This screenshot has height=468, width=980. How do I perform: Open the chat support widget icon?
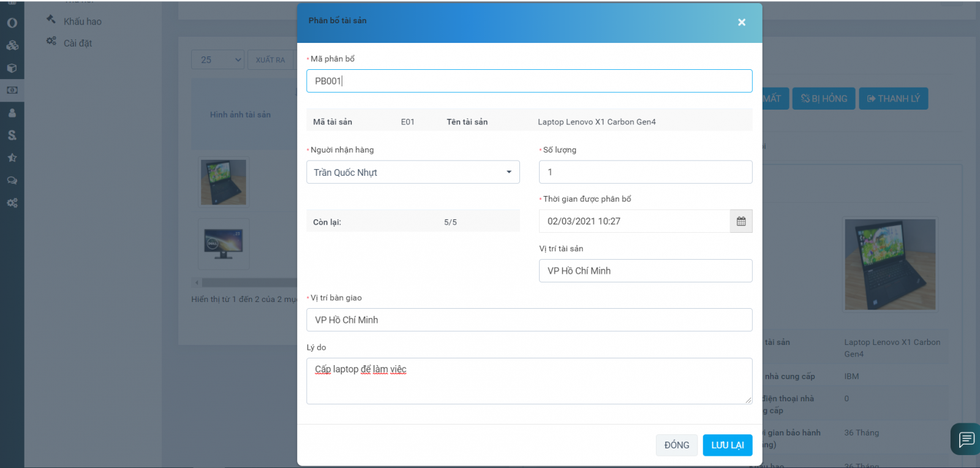click(966, 439)
